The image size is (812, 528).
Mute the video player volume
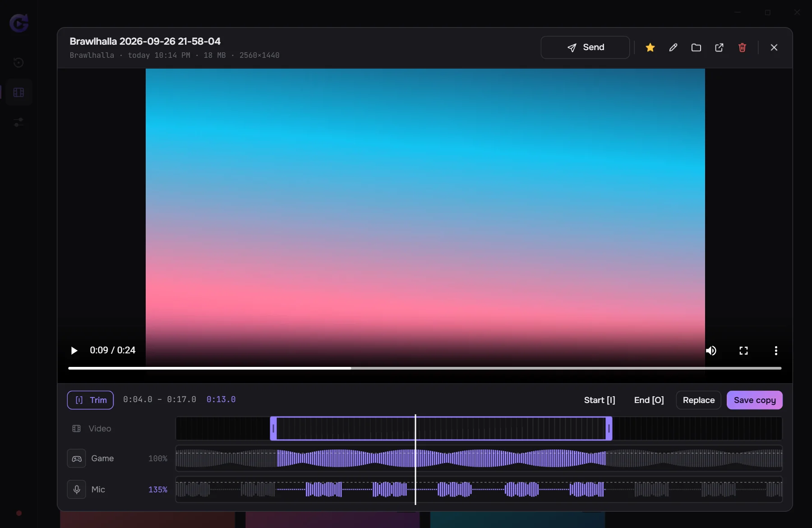pyautogui.click(x=711, y=351)
